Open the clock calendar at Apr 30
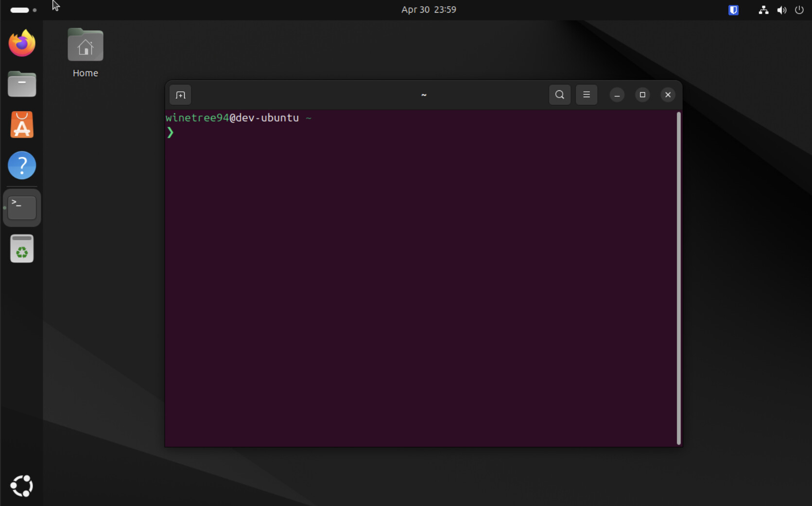 point(429,10)
